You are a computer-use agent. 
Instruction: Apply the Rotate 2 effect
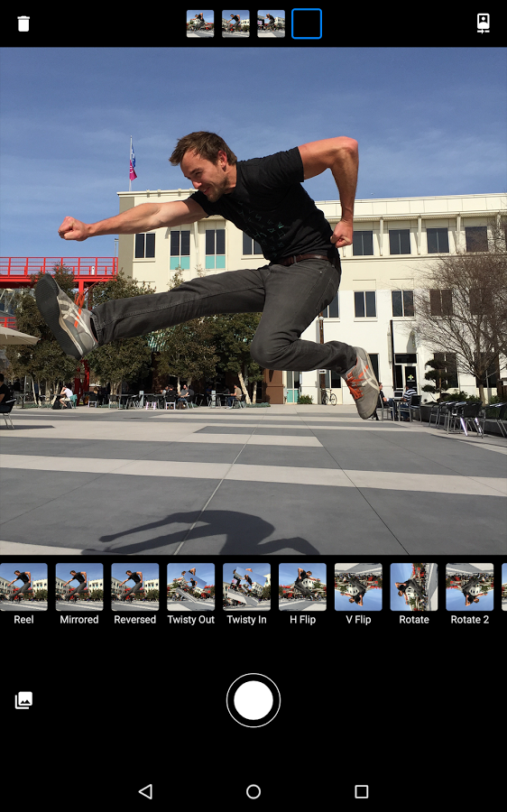click(x=470, y=594)
